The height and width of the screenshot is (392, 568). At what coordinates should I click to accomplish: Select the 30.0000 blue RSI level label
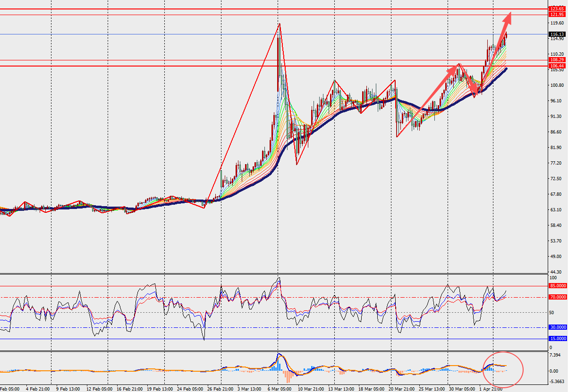coord(558,327)
